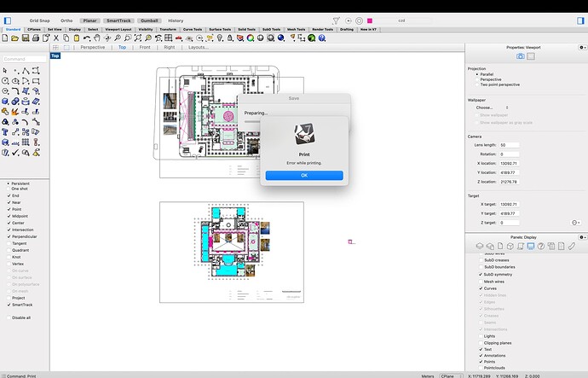Toggle the Midpoint osnap checkbox

coord(9,216)
